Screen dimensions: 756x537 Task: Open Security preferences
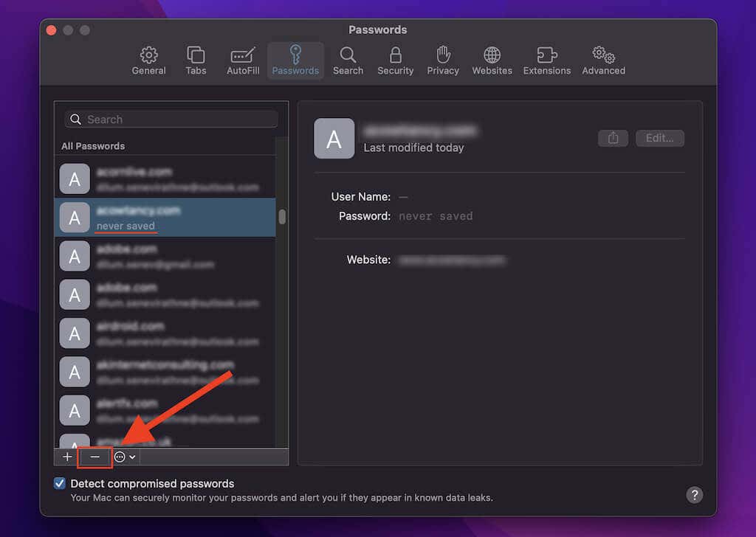pos(395,60)
